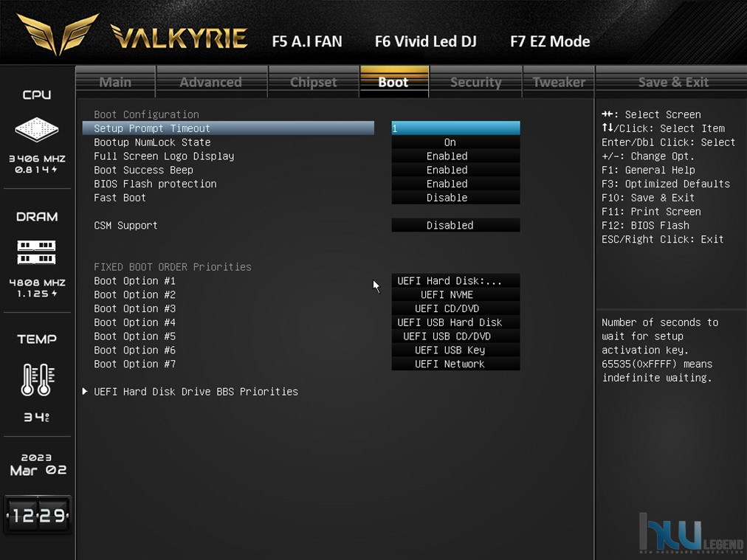Viewport: 747px width, 560px height.
Task: Click the F10: Save & Exit hint
Action: pos(648,197)
